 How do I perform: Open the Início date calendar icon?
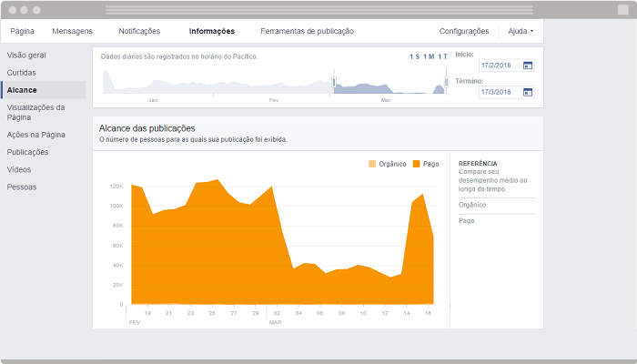(x=527, y=66)
